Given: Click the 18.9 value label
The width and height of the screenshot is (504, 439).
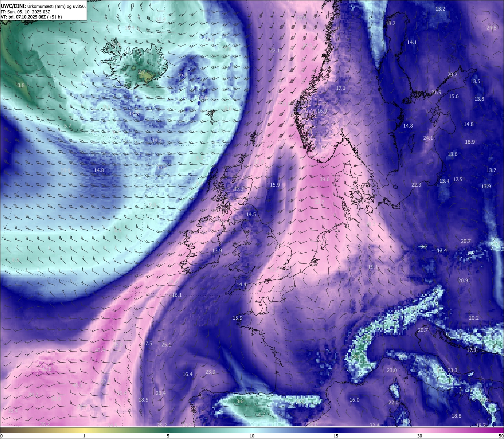Looking at the screenshot, I should (470, 142).
